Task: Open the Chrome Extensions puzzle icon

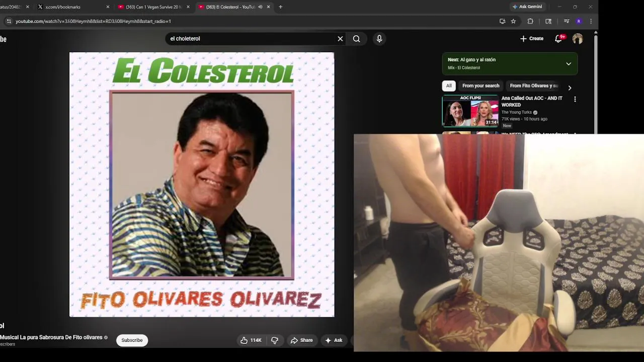Action: pyautogui.click(x=530, y=21)
